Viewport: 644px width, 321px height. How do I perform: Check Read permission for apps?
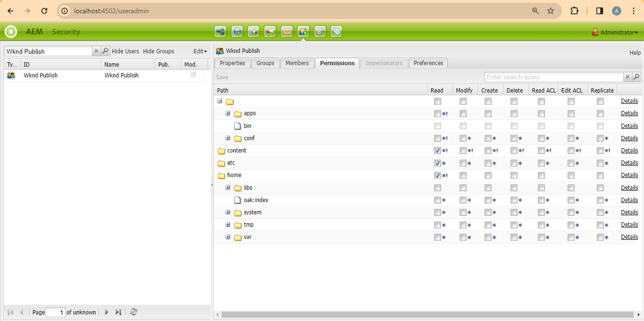pyautogui.click(x=438, y=113)
